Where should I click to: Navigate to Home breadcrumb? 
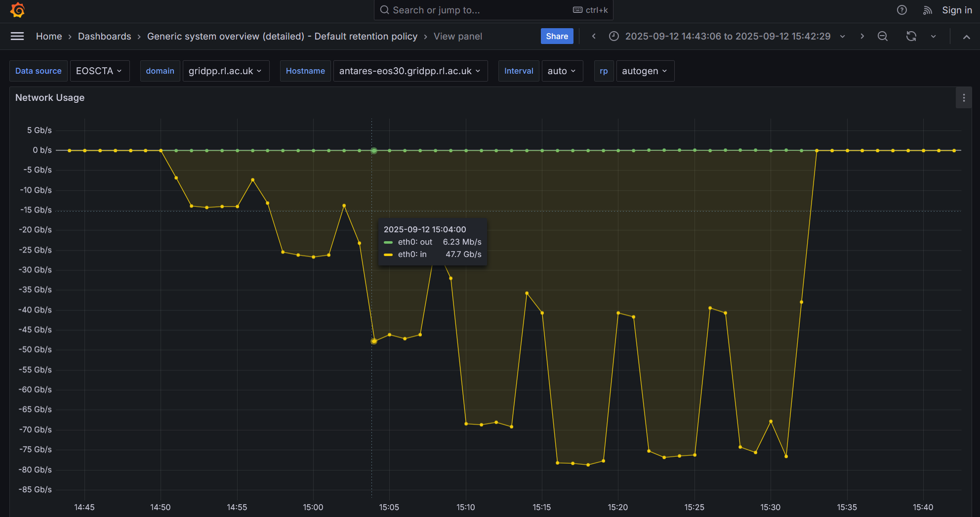pos(49,36)
